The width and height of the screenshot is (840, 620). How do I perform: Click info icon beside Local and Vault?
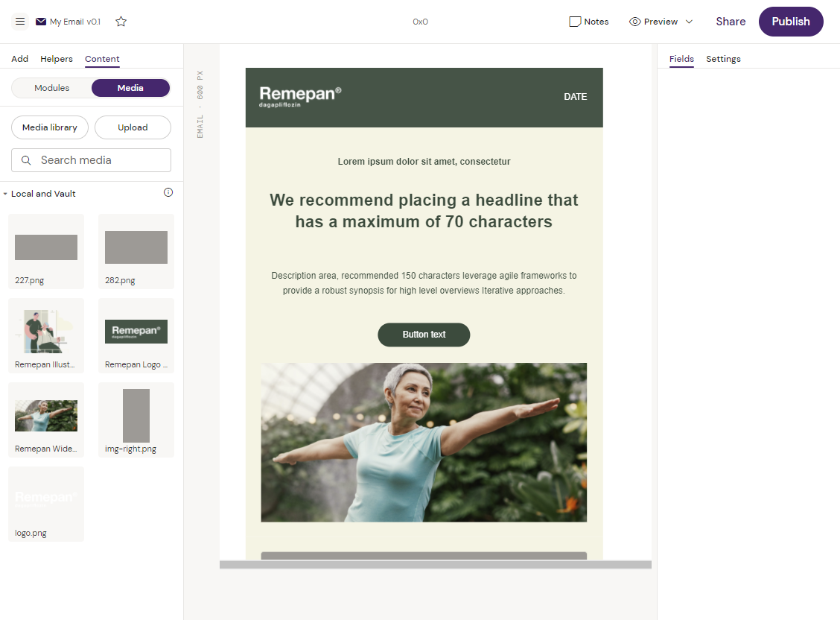click(168, 192)
